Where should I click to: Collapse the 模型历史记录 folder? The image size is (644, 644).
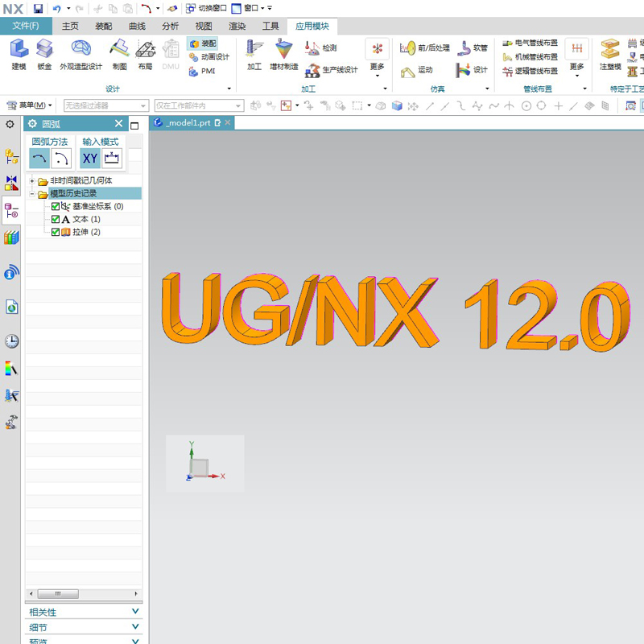[x=32, y=193]
